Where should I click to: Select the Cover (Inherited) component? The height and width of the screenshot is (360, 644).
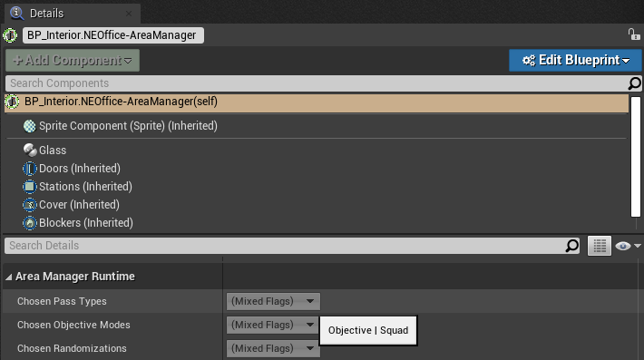(79, 204)
